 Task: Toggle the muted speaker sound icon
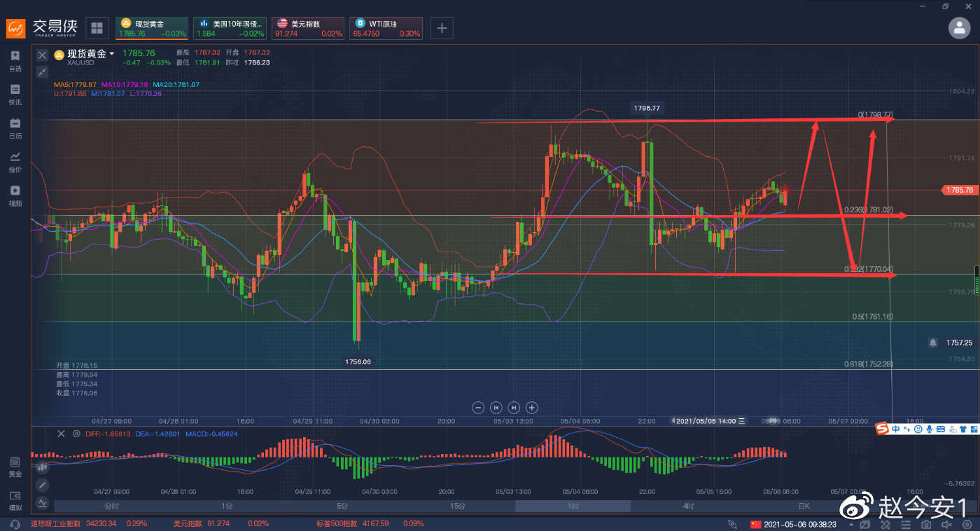[946, 524]
